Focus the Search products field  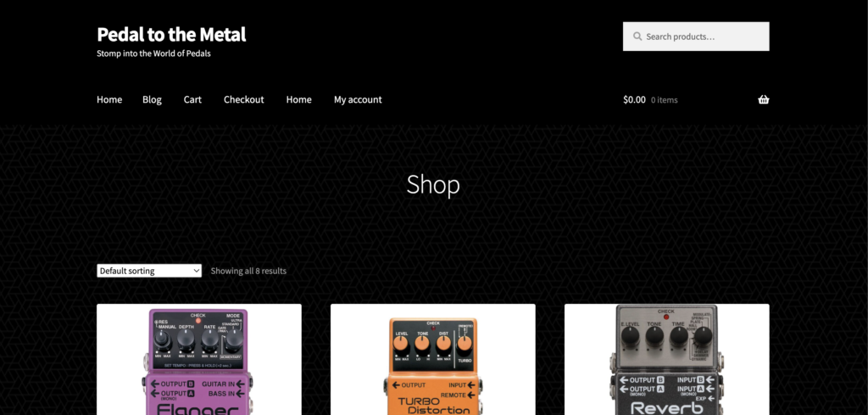pos(696,36)
